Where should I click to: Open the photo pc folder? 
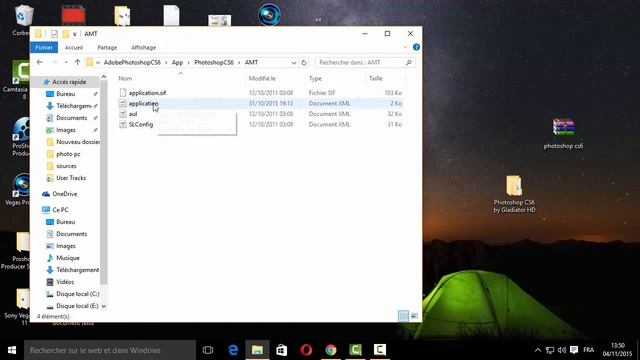(68, 154)
